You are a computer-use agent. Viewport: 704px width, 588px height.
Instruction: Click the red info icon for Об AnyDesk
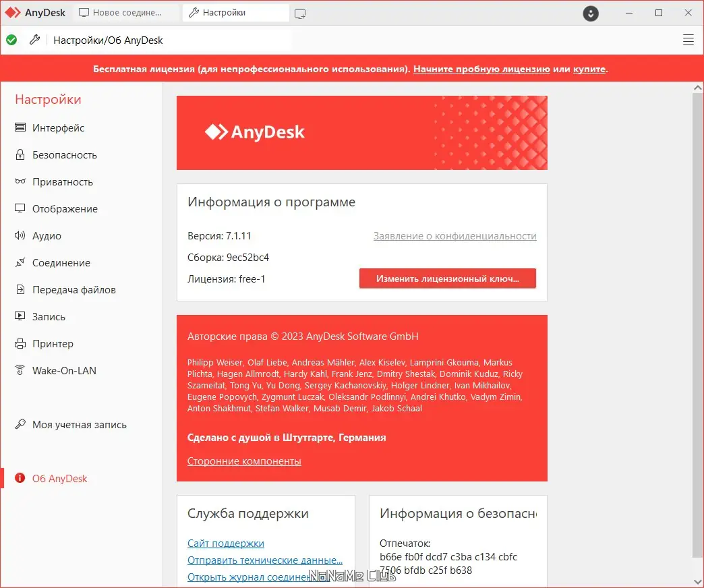[x=20, y=477]
